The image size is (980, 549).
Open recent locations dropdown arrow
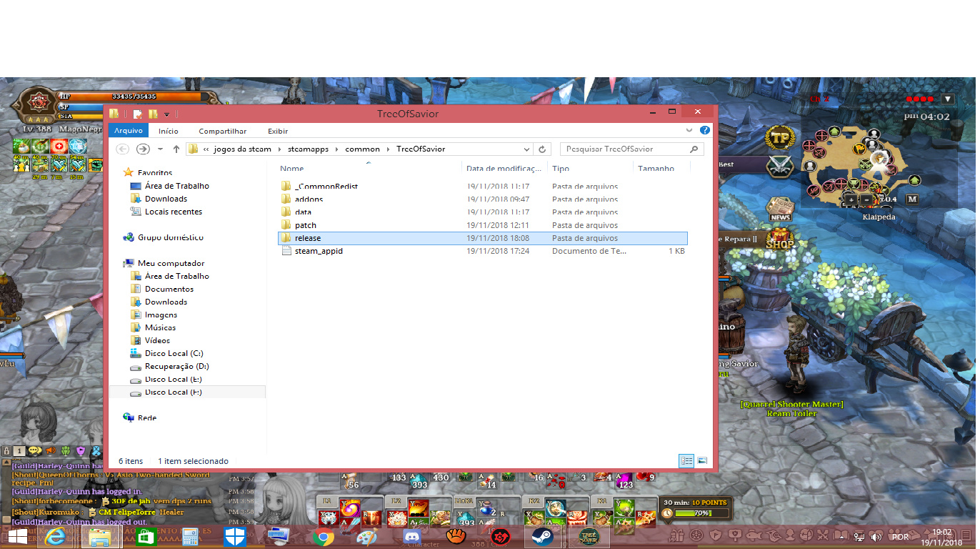click(x=160, y=149)
